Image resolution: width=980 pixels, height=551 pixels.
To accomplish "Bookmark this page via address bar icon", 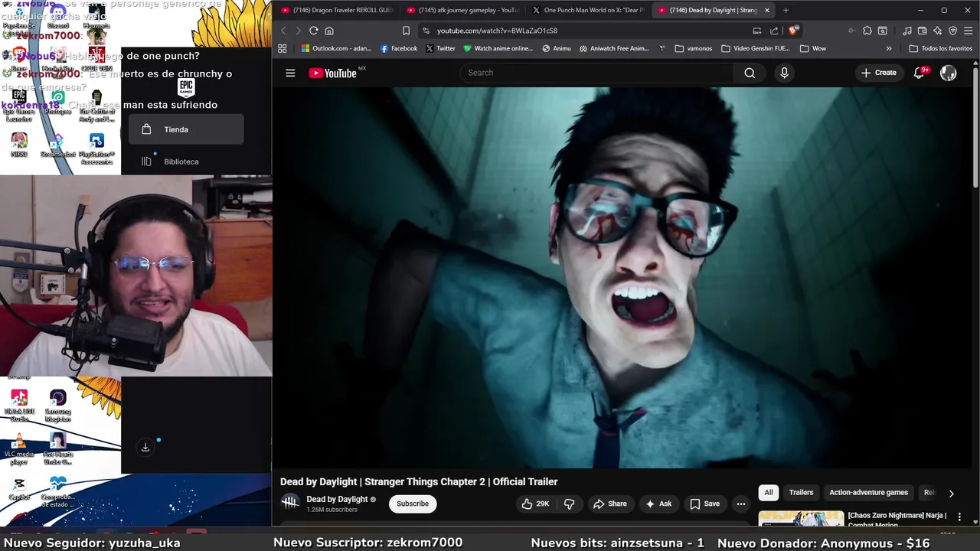I will [407, 31].
